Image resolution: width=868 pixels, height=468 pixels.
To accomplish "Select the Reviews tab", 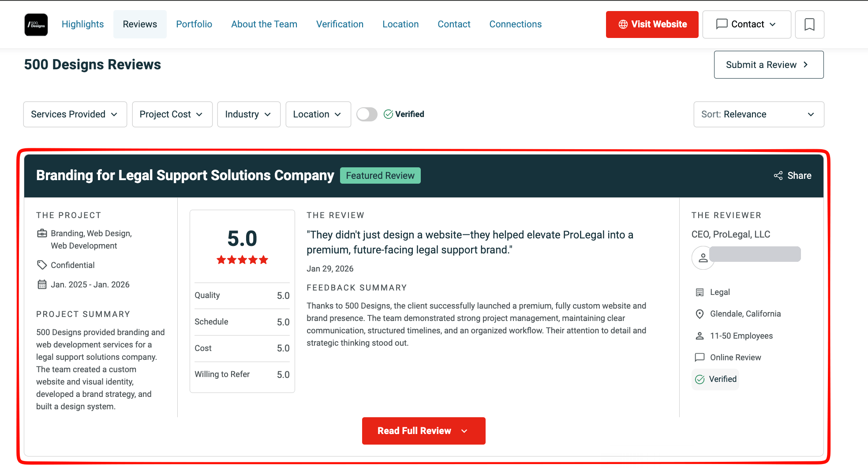I will click(140, 24).
